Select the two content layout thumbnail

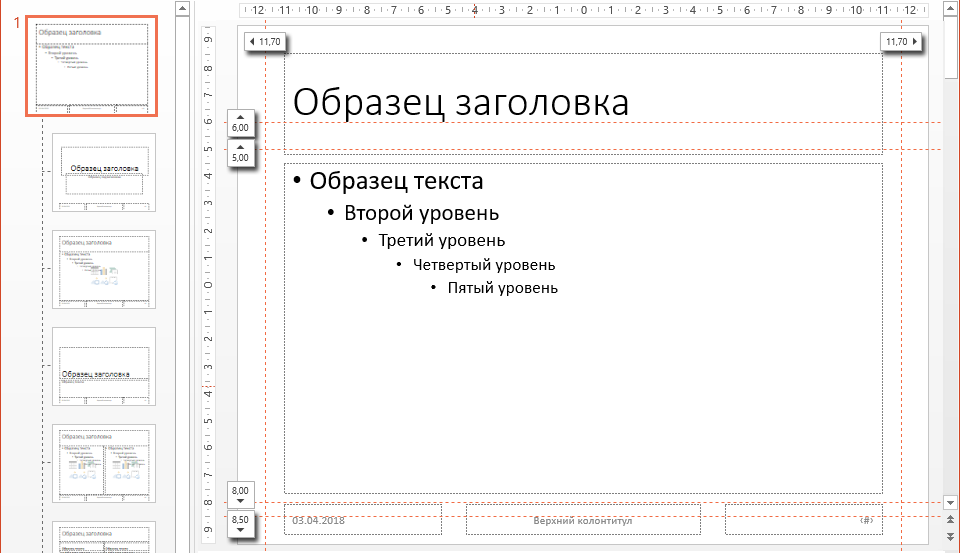pyautogui.click(x=104, y=463)
